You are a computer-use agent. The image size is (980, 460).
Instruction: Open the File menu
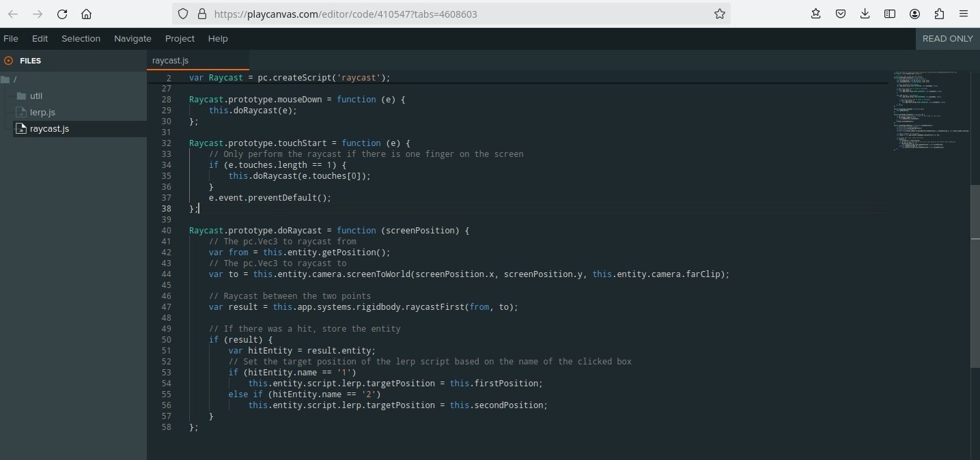coord(11,38)
